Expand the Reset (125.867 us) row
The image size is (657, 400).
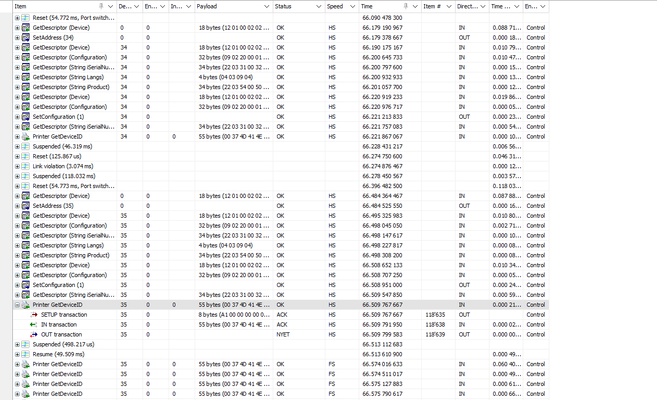pyautogui.click(x=17, y=156)
